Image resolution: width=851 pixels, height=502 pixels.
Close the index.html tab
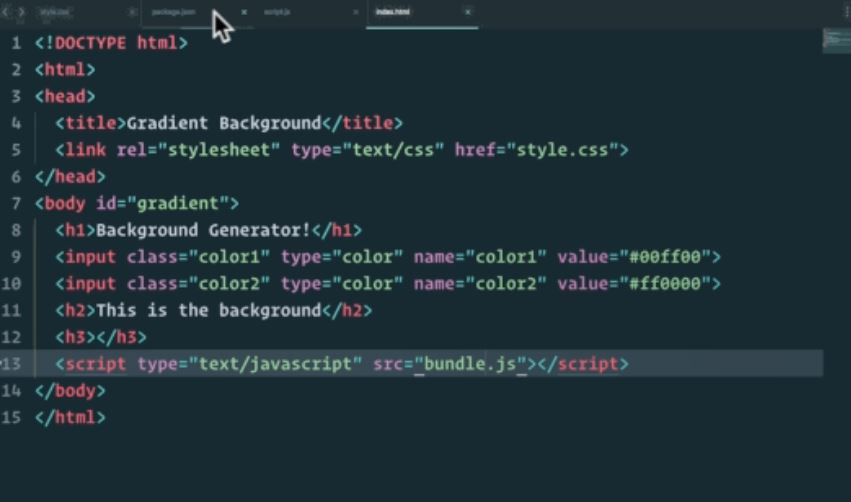pyautogui.click(x=468, y=11)
